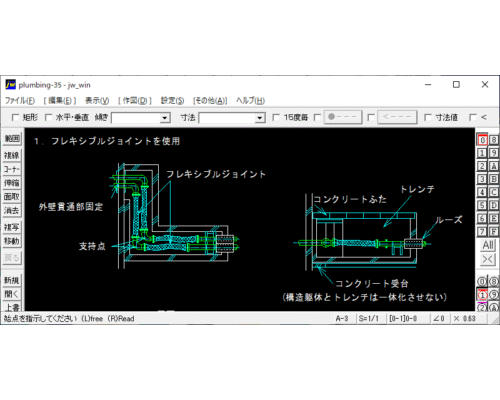Toggle the < checkbox at toolbar end
The height and width of the screenshot is (400, 500).
click(x=473, y=117)
